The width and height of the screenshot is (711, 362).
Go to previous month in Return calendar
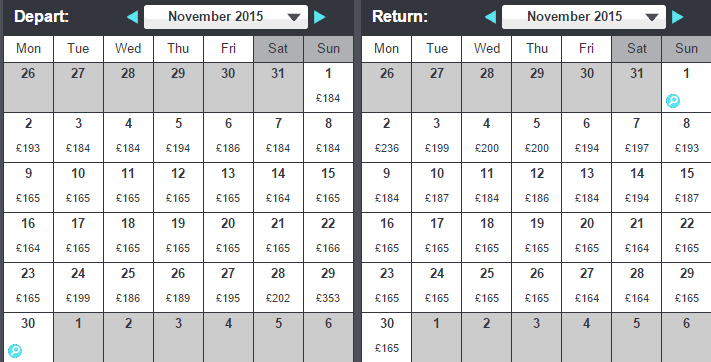pos(490,17)
